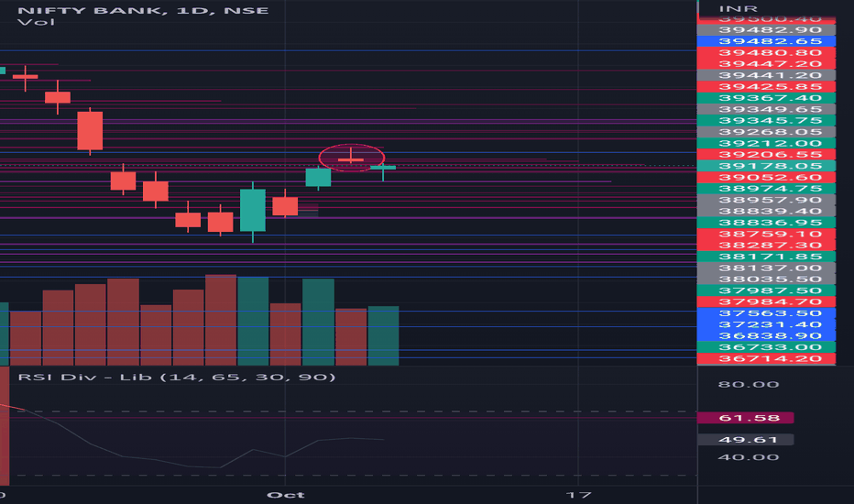This screenshot has width=854, height=504.
Task: Click the 39268.05 price label
Action: (766, 132)
